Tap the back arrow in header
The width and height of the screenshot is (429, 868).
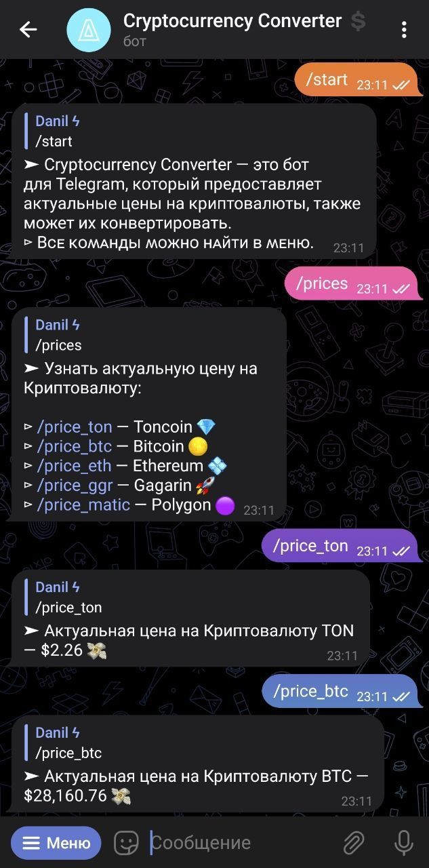point(28,29)
